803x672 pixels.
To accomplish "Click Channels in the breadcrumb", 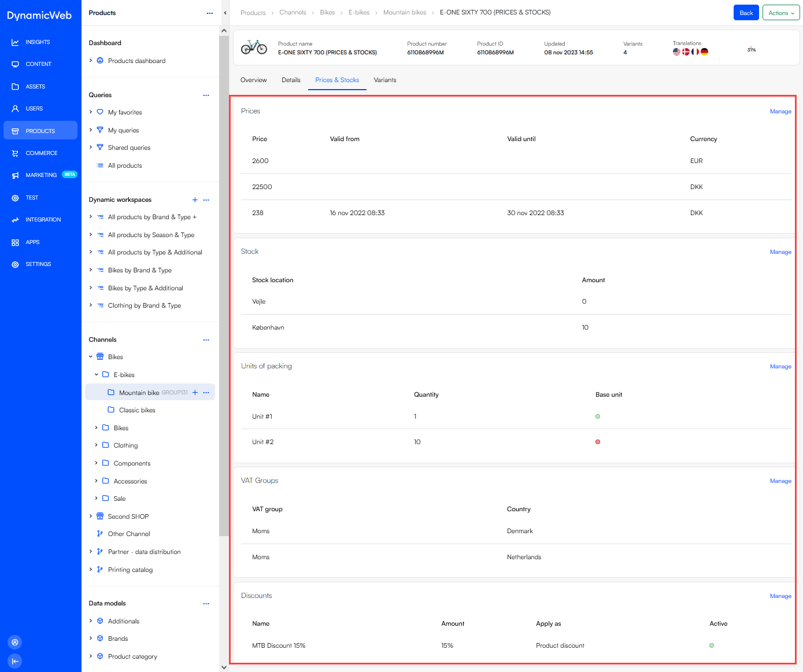I will point(293,12).
